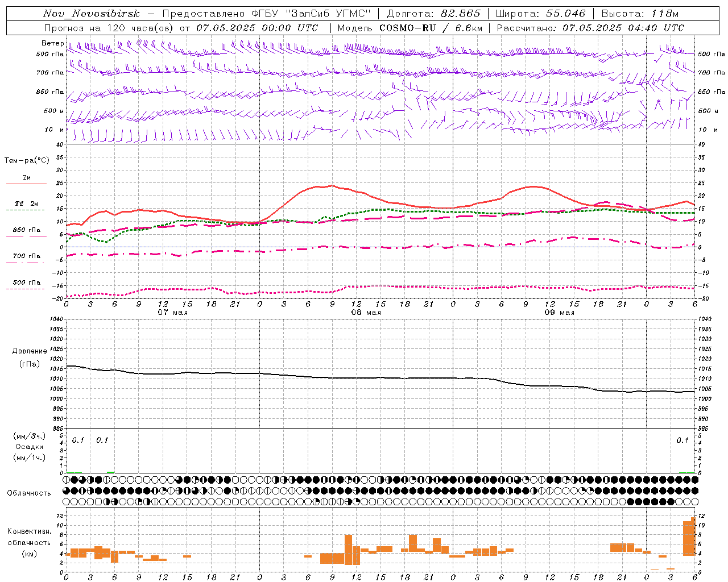The image size is (728, 582).
Task: Click the forecast start text Прогноз на 120 часа(ов)
Action: tap(109, 28)
